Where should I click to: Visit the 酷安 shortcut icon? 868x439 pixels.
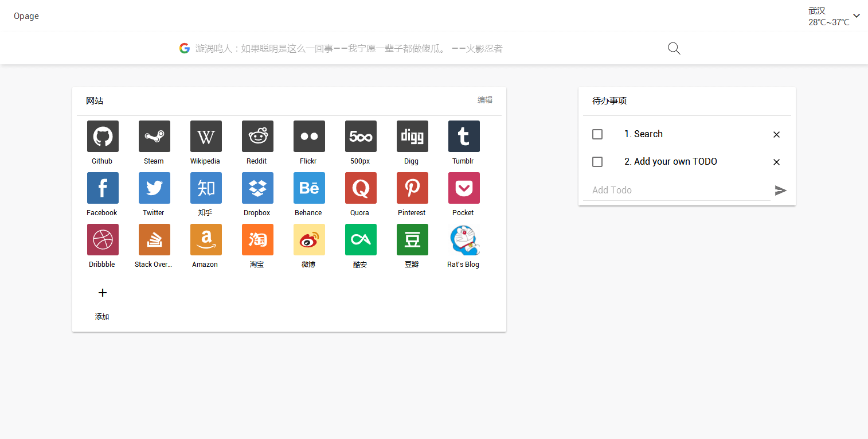click(361, 239)
